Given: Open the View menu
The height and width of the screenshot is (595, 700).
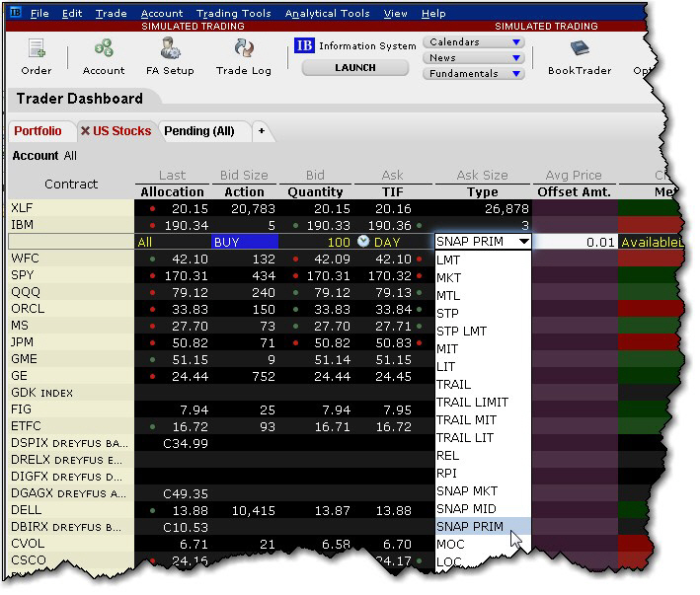Looking at the screenshot, I should coord(395,14).
